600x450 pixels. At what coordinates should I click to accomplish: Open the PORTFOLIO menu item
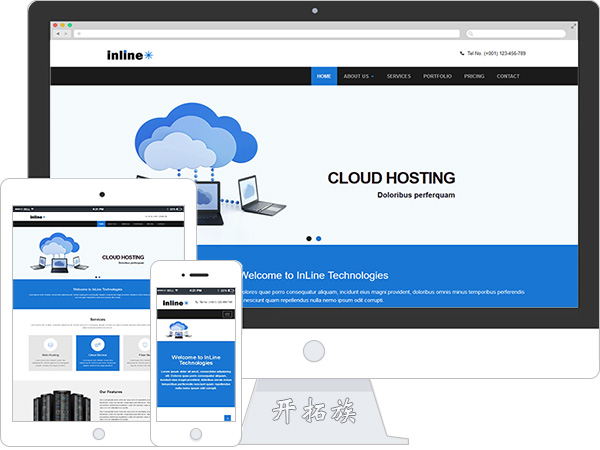(x=437, y=76)
